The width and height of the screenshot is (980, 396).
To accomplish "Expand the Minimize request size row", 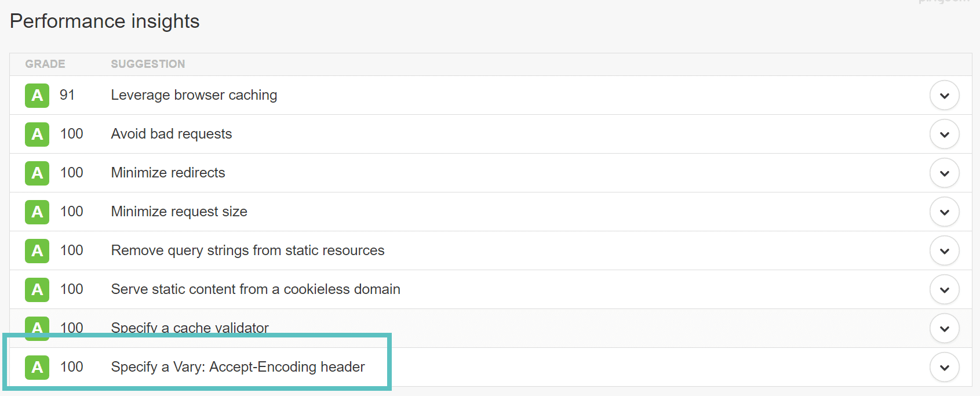I will coord(944,212).
